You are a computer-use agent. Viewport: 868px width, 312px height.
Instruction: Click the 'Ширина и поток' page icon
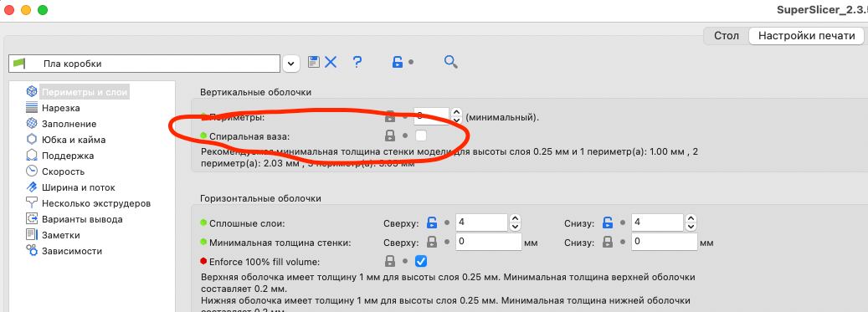point(32,187)
